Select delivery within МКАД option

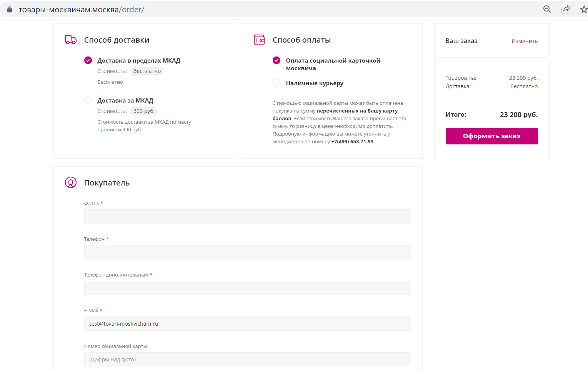(x=88, y=60)
